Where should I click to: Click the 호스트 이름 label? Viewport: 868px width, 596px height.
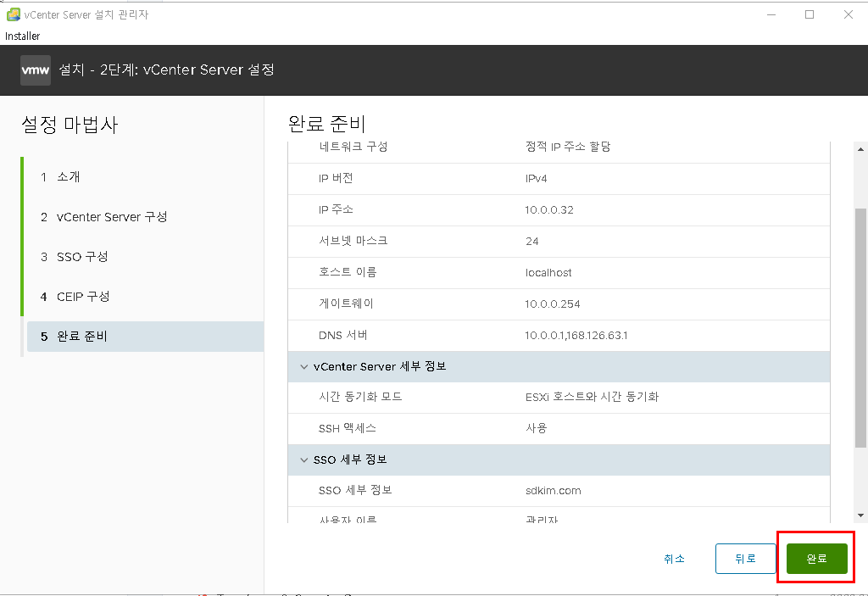(x=348, y=272)
